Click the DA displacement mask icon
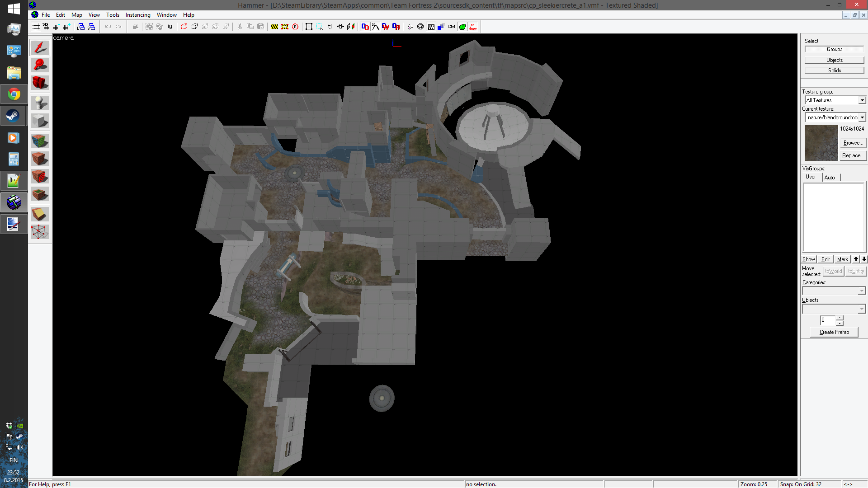 pos(396,27)
